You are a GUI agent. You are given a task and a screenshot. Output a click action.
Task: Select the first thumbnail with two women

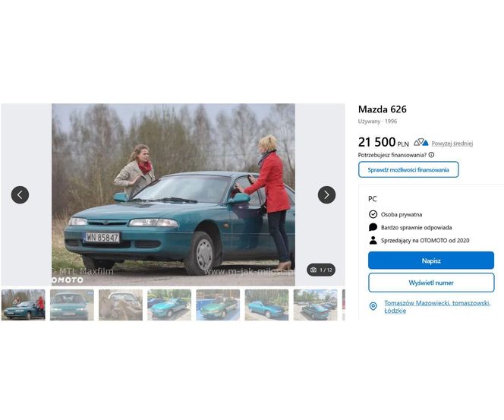(23, 305)
